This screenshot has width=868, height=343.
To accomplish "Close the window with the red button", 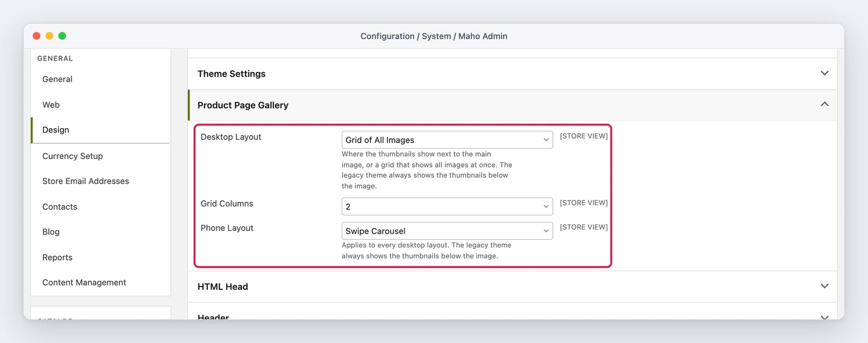I will pos(37,36).
